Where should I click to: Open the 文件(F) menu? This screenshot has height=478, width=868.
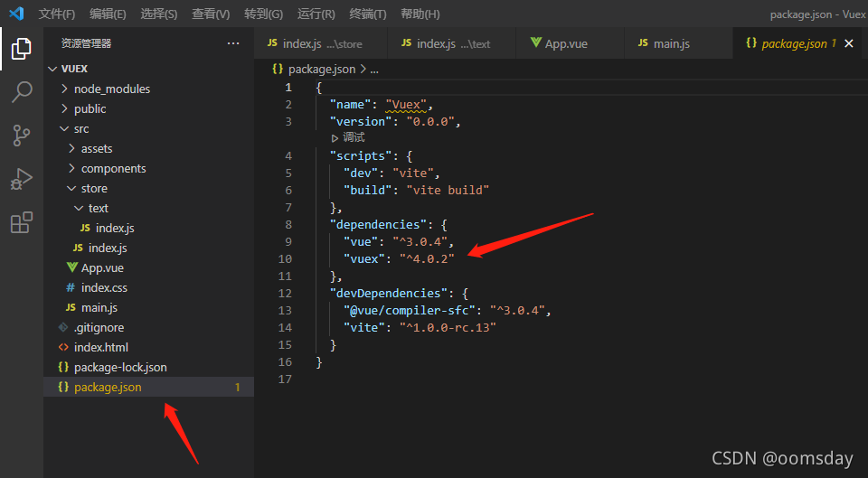click(56, 14)
